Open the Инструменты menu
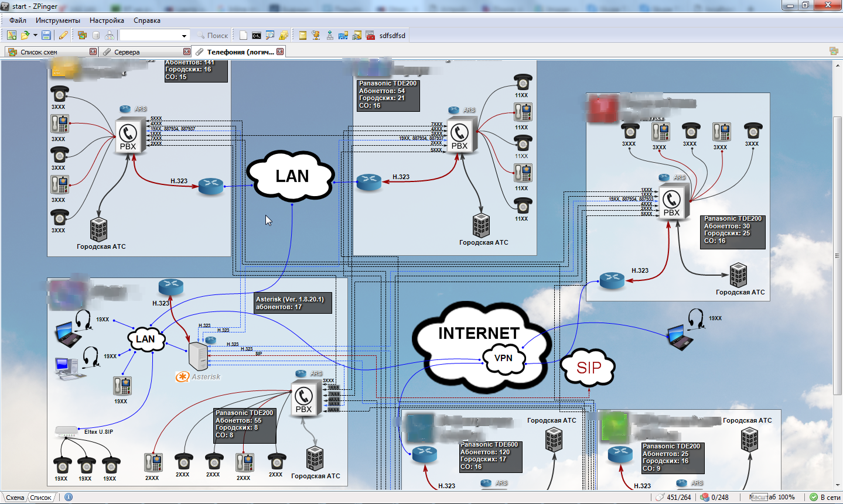Image resolution: width=843 pixels, height=504 pixels. (x=57, y=20)
